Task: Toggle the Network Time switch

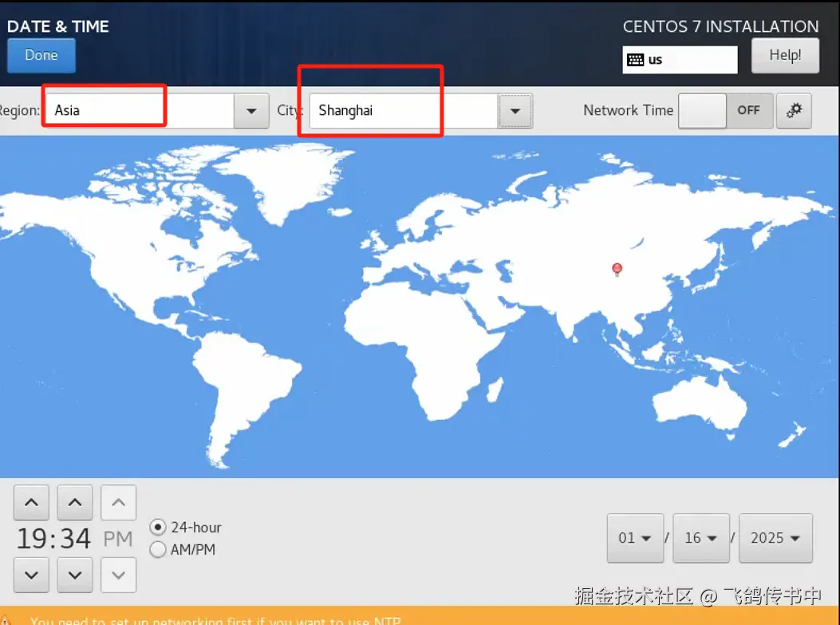Action: click(x=725, y=110)
